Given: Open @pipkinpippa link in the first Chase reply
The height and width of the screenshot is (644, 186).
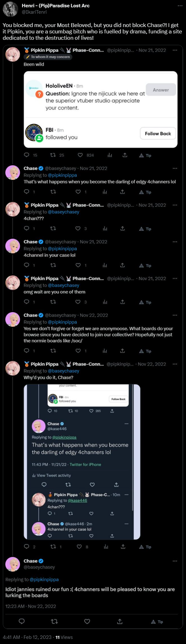Looking at the screenshot, I should (x=62, y=175).
